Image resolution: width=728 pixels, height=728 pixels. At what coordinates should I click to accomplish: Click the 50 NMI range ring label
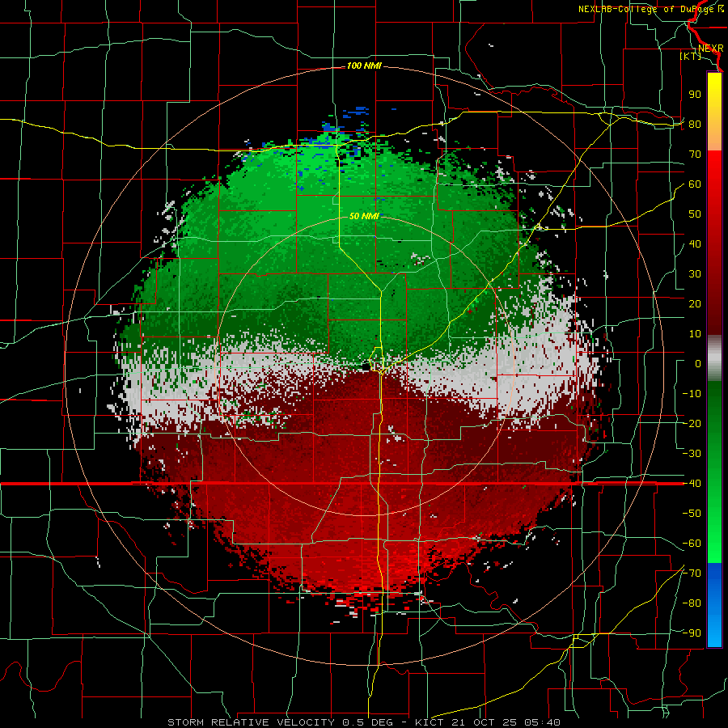(364, 216)
